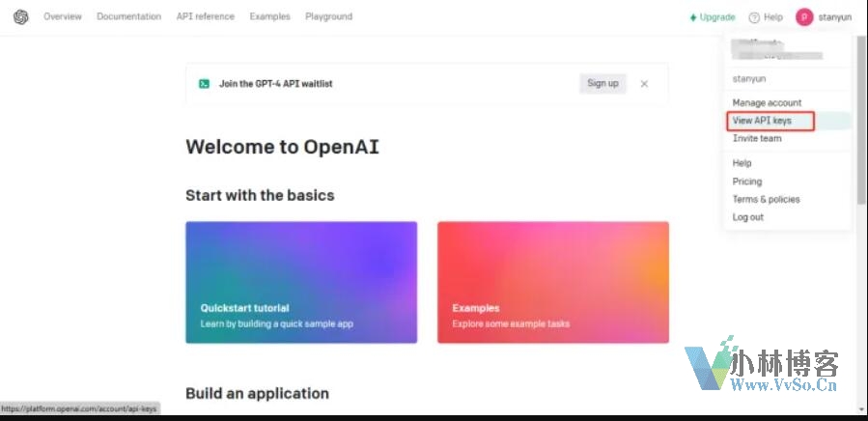The height and width of the screenshot is (421, 868).
Task: Click the Upgrade sparkle icon
Action: coord(693,17)
